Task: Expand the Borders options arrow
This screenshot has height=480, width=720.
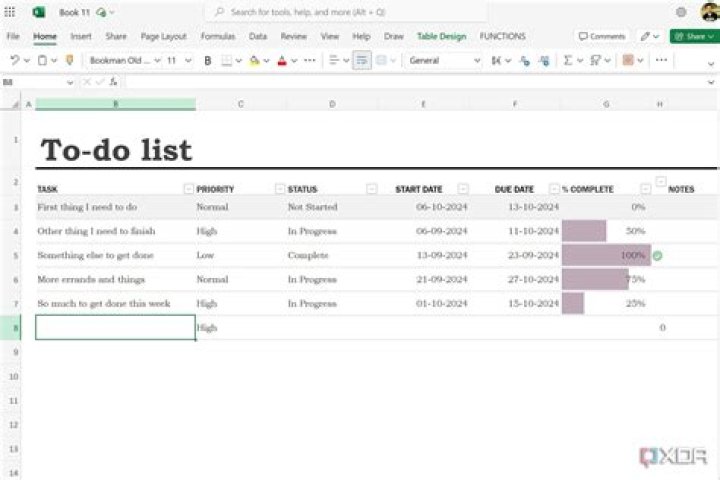Action: coord(238,61)
